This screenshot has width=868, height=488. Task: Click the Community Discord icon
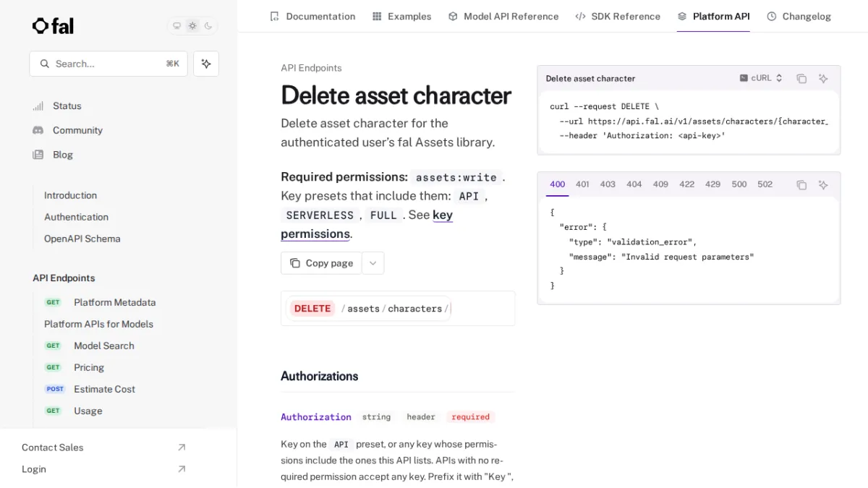(x=38, y=130)
